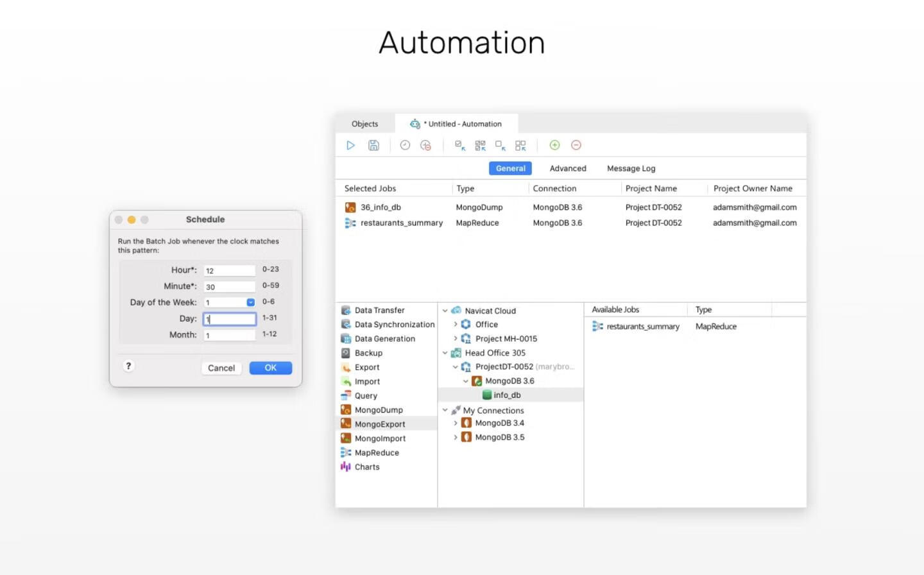Click the Connection column header

coord(554,188)
